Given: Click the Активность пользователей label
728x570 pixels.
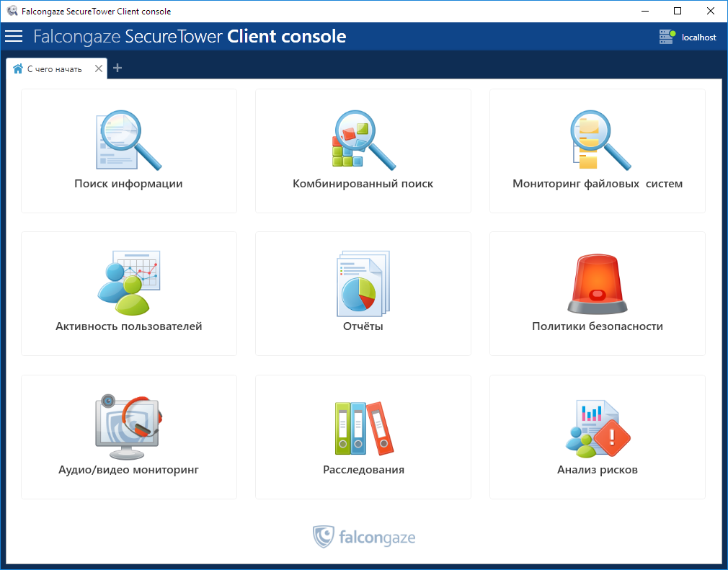Looking at the screenshot, I should pos(128,326).
